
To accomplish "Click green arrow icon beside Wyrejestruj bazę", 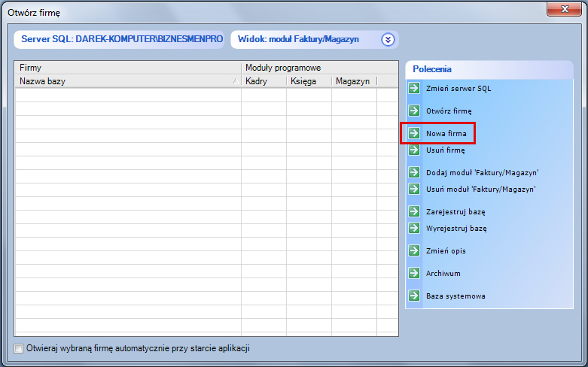I will [414, 228].
